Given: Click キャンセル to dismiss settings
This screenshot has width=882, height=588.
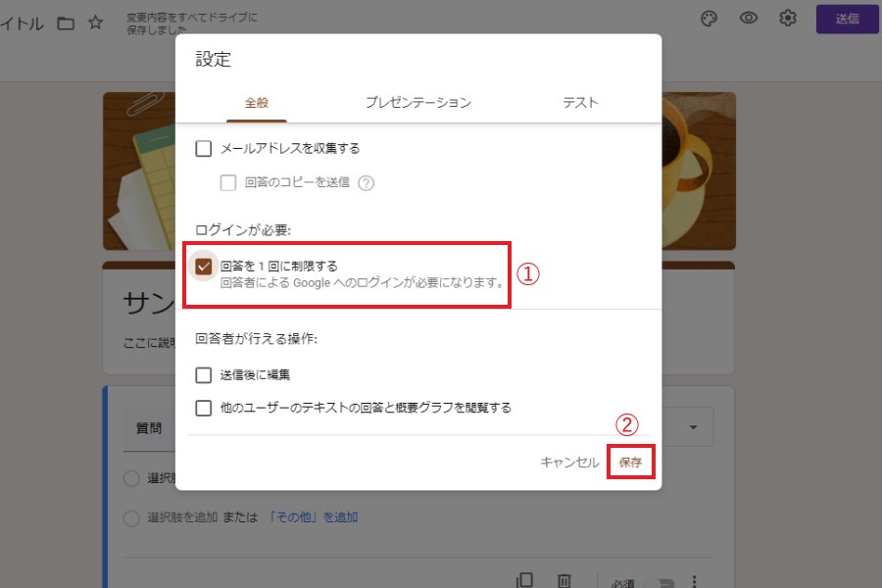Looking at the screenshot, I should (x=569, y=463).
